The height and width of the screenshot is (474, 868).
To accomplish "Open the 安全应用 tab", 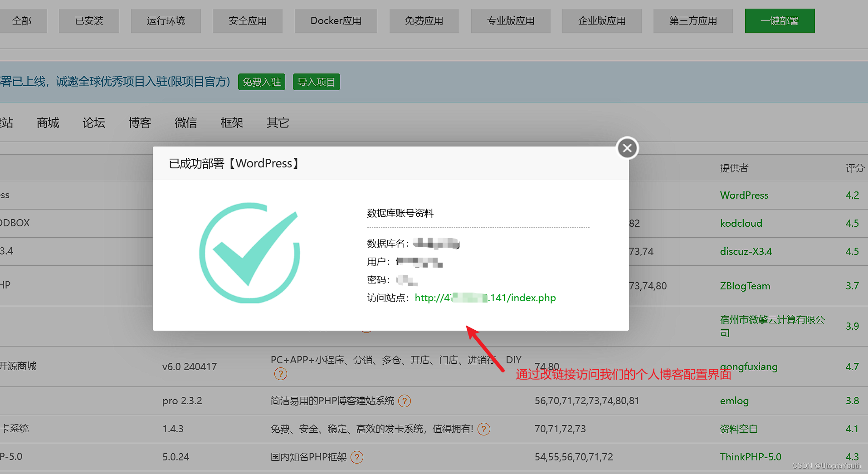I will click(248, 20).
